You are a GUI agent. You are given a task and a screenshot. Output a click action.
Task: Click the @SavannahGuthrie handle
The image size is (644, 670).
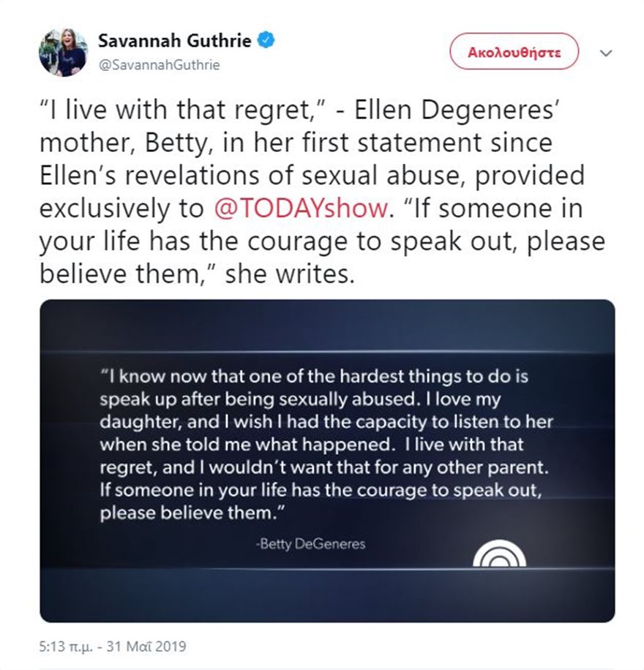tap(158, 64)
